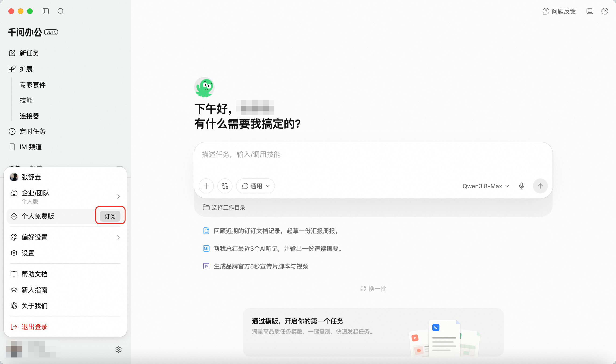Open 新人指南
The width and height of the screenshot is (616, 364).
(x=65, y=290)
